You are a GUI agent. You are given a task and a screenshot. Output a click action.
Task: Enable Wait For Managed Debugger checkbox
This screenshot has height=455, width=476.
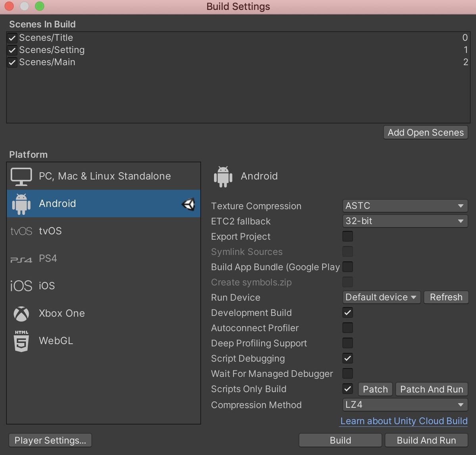click(x=347, y=373)
